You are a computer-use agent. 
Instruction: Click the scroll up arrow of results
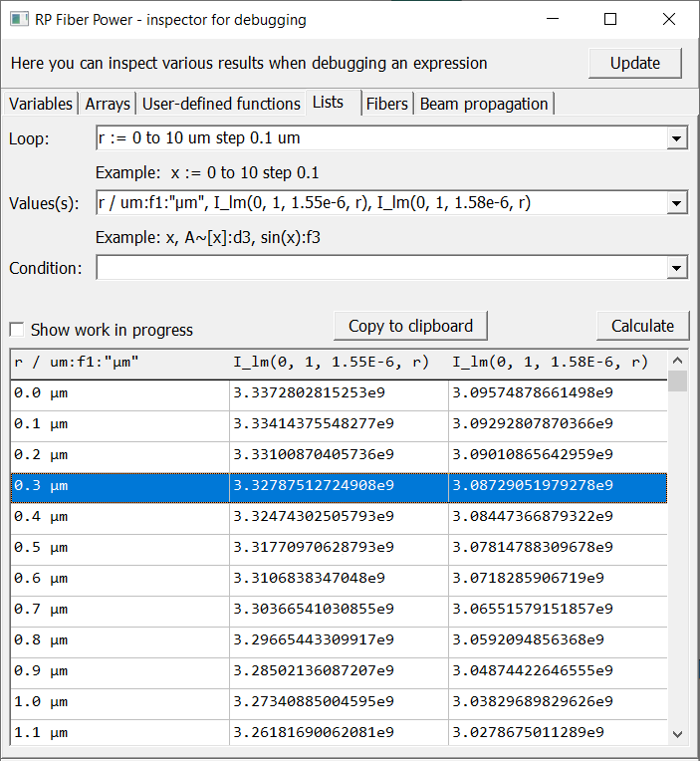[678, 361]
